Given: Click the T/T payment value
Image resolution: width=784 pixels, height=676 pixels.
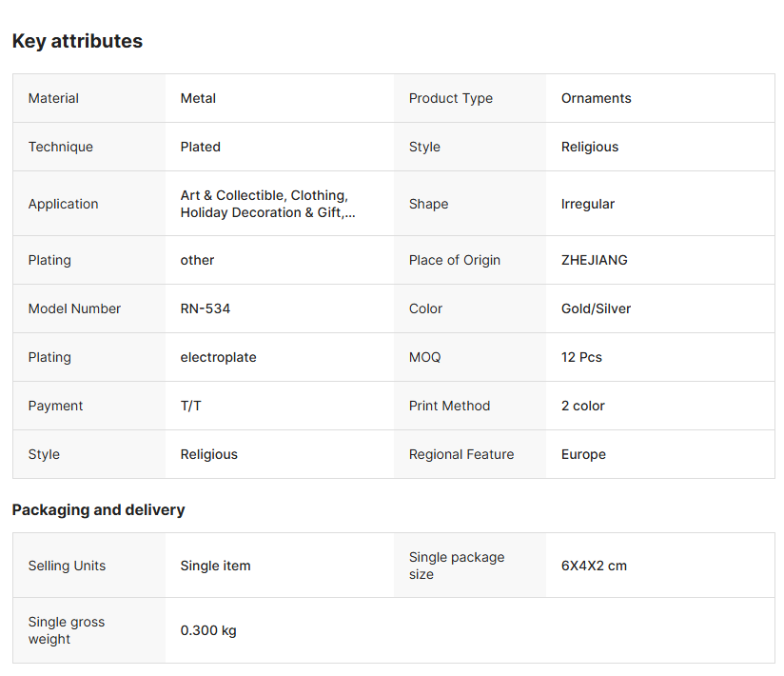Looking at the screenshot, I should (x=190, y=406).
